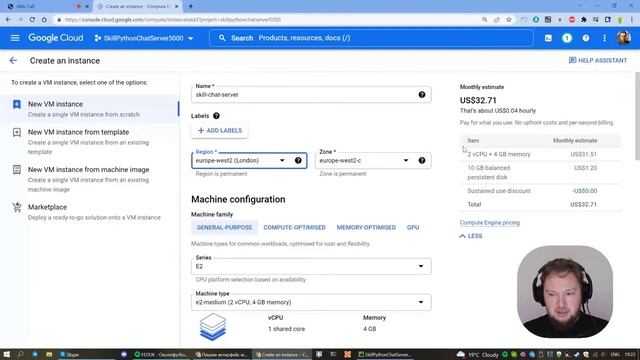Open the Google Cloud navigation menu

(x=15, y=38)
